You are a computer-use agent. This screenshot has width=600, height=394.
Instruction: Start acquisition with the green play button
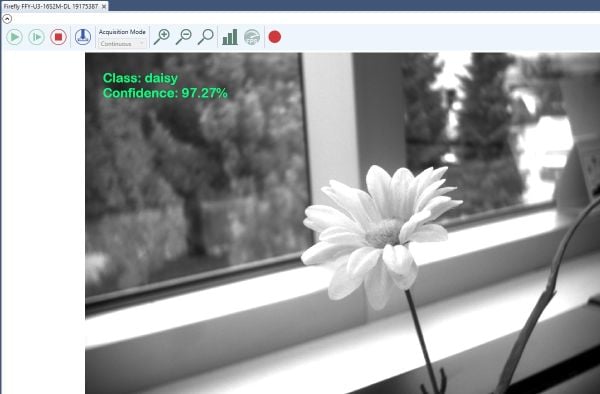[14, 37]
